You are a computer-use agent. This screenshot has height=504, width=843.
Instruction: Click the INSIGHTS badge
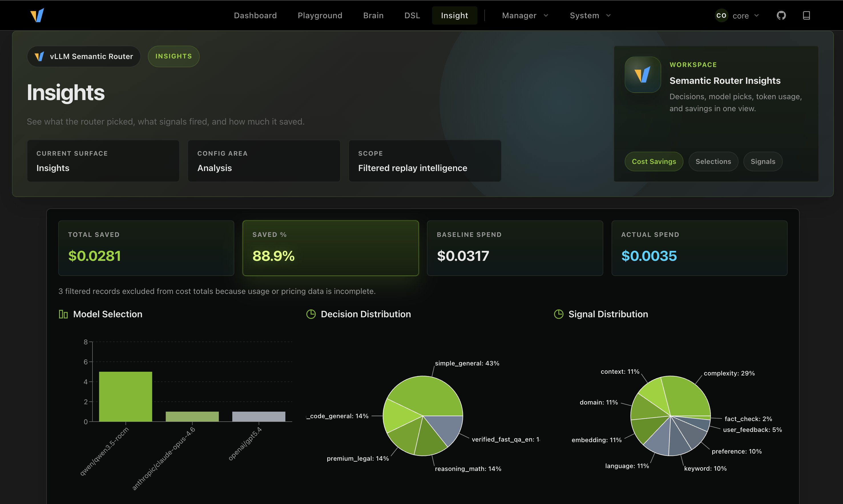click(173, 56)
